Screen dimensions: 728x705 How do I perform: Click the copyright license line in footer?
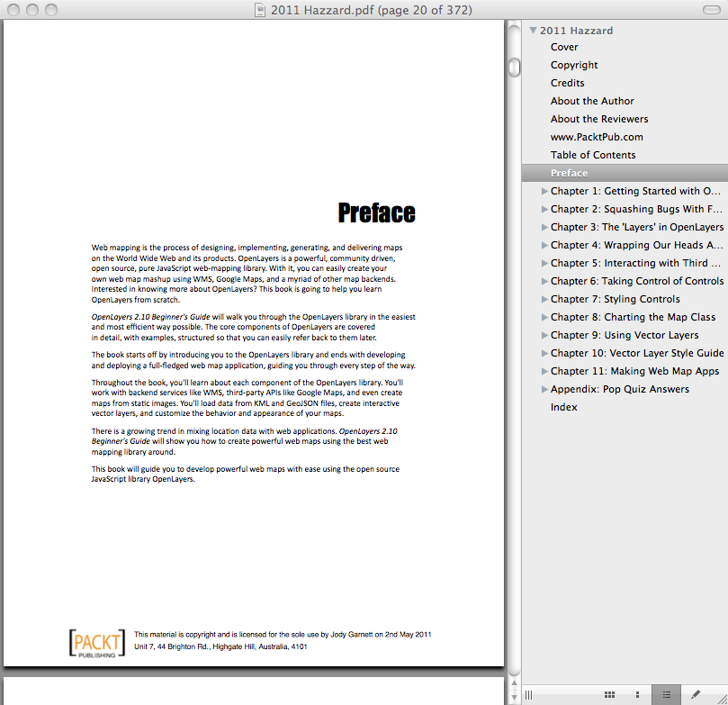point(283,635)
